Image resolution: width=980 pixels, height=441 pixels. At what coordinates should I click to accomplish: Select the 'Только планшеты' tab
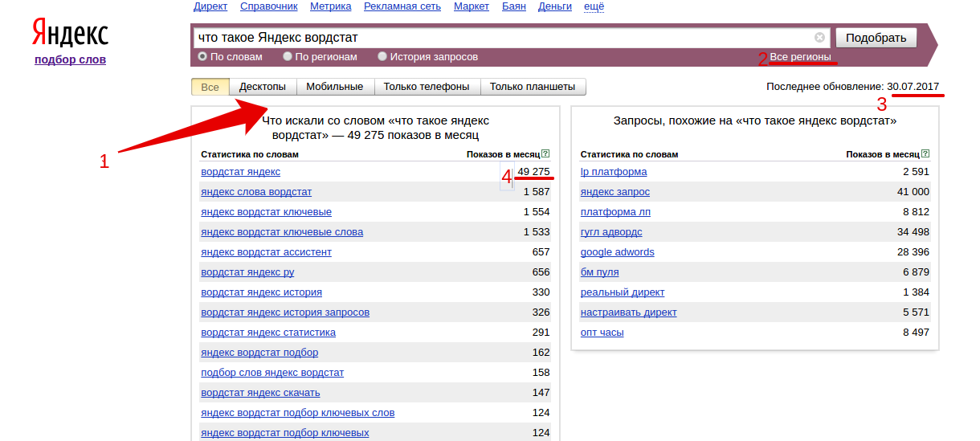coord(533,87)
